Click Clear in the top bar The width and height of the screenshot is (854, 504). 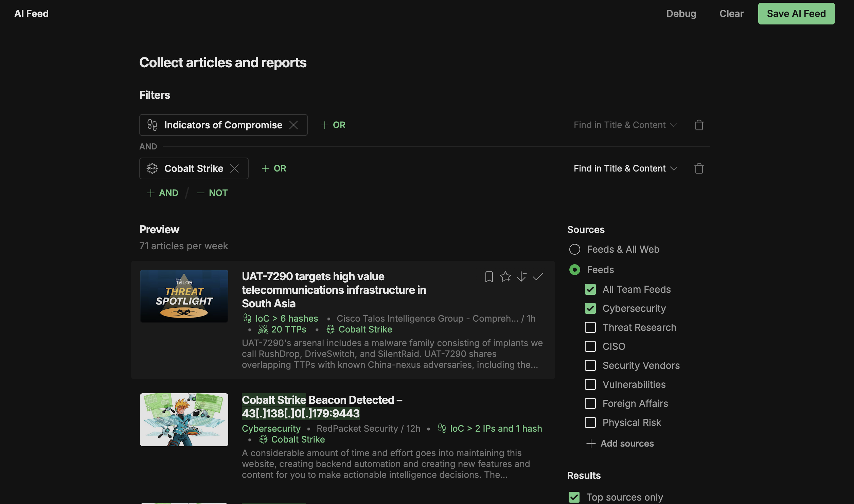pos(731,14)
